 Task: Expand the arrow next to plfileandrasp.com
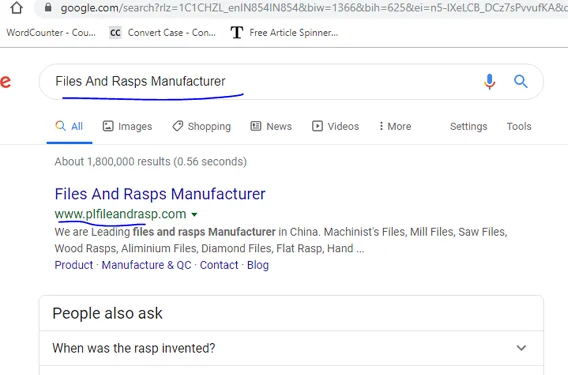point(195,214)
